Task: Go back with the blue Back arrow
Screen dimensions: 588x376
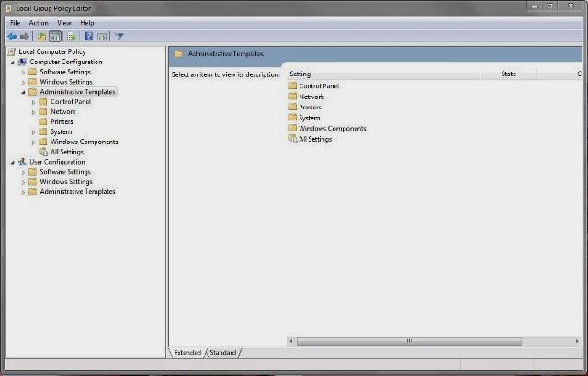Action: click(x=12, y=37)
